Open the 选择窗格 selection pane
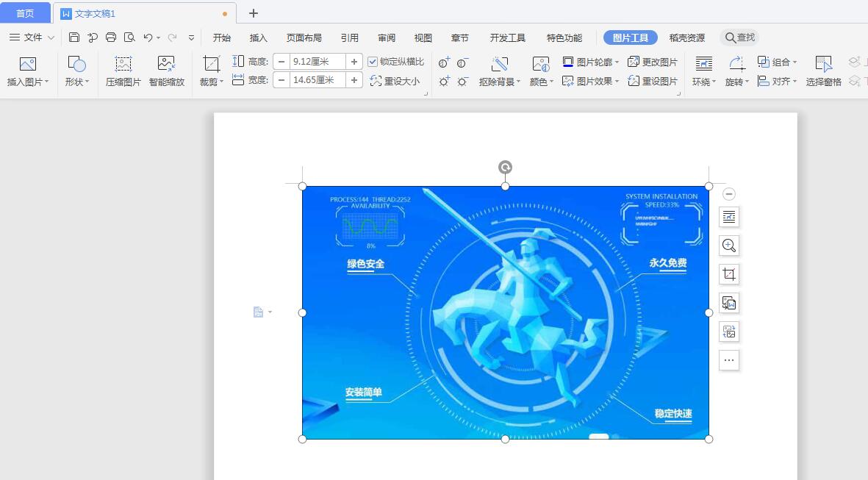 pyautogui.click(x=823, y=70)
